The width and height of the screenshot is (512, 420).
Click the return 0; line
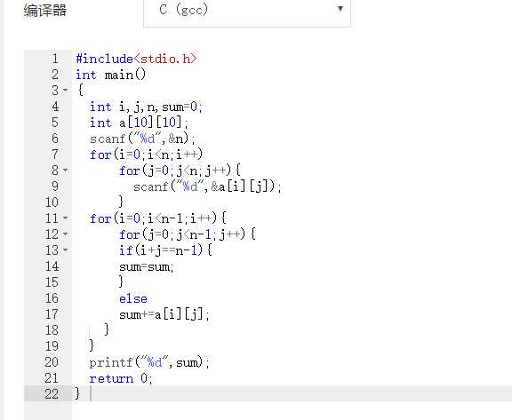[x=121, y=378]
